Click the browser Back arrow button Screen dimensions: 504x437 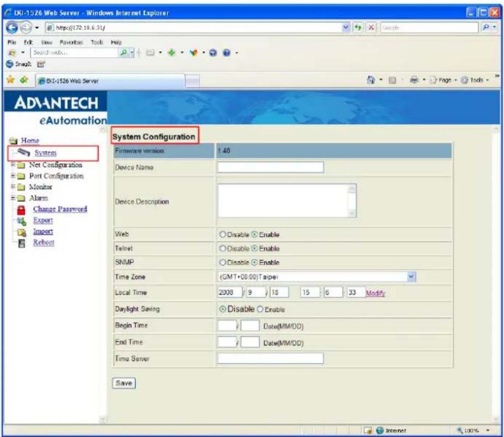click(x=12, y=28)
